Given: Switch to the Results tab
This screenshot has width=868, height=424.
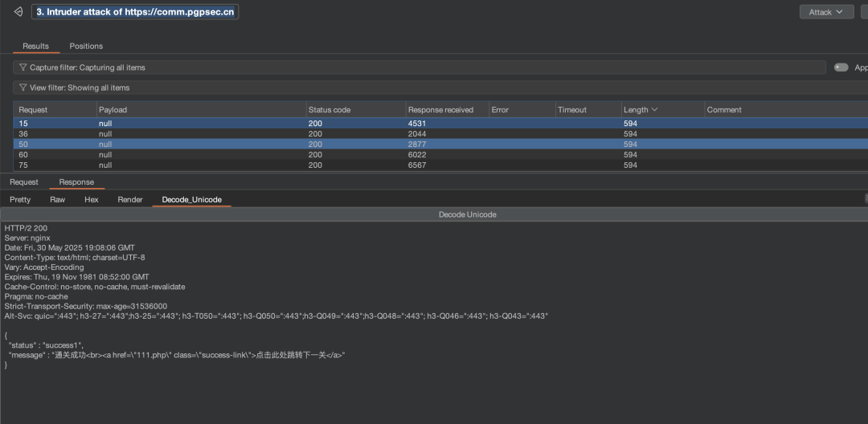Looking at the screenshot, I should click(x=35, y=47).
